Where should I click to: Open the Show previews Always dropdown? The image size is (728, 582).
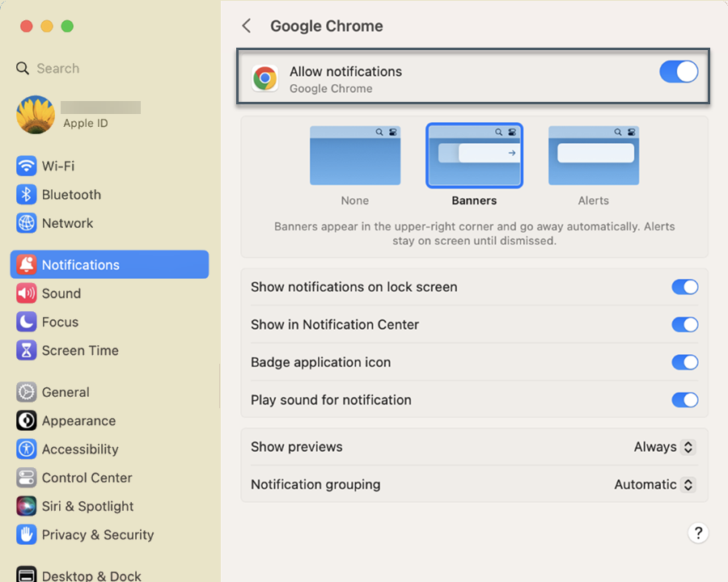pos(664,447)
